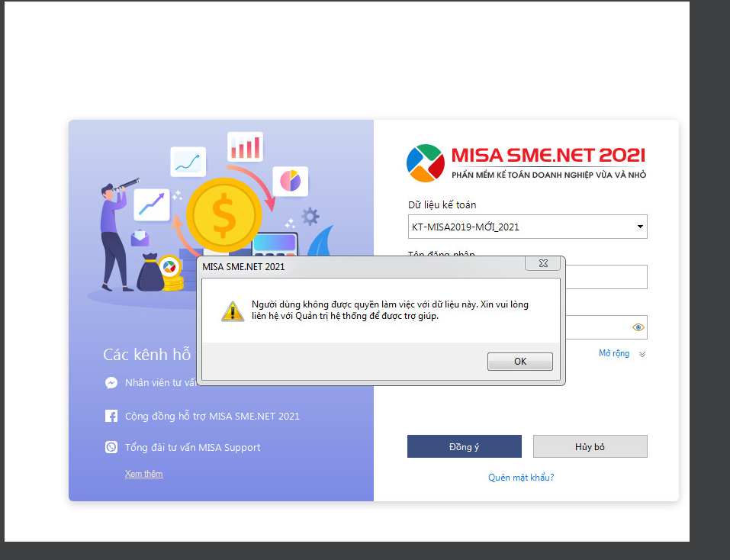Close the MISA SME.NET 2021 warning dialog
Image resolution: width=730 pixels, height=560 pixels.
coord(543,263)
